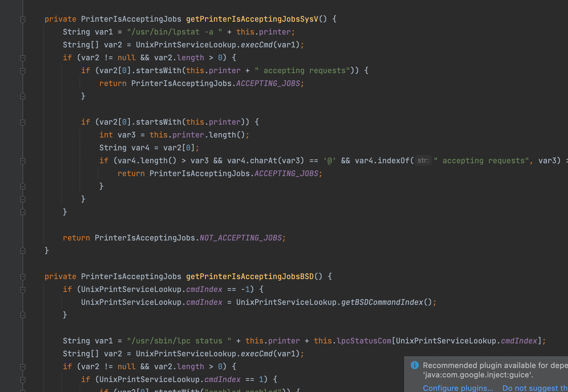Click the getPrinterIsAcceptingJobsSysV method name
The image size is (568, 392).
(252, 19)
